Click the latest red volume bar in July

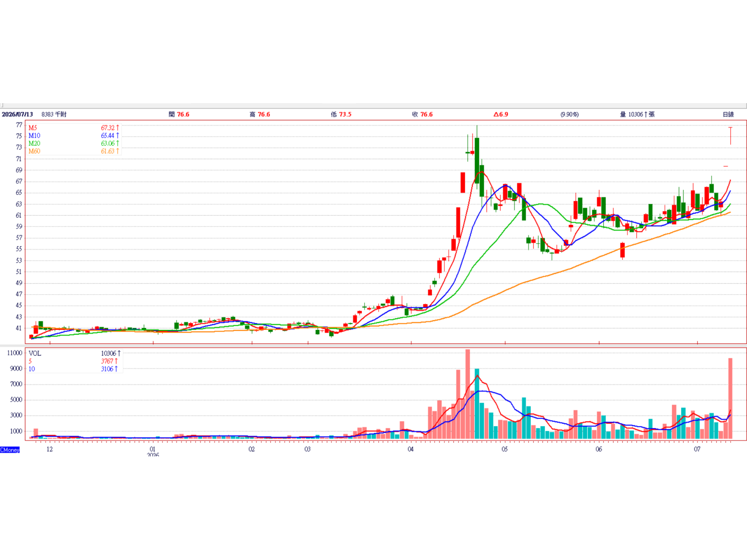point(730,399)
